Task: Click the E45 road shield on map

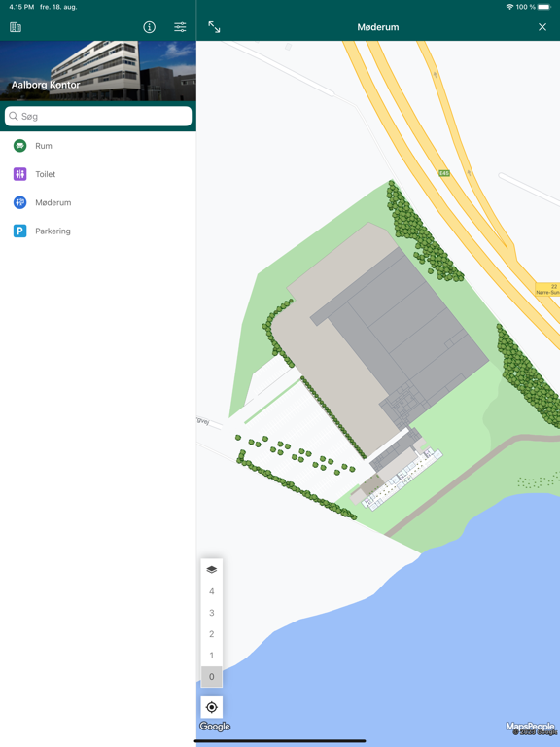Action: 444,173
